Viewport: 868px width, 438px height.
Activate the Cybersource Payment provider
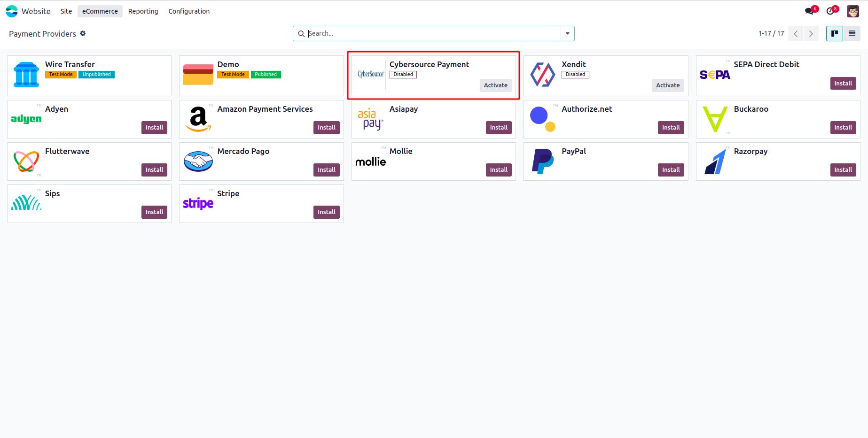click(495, 85)
